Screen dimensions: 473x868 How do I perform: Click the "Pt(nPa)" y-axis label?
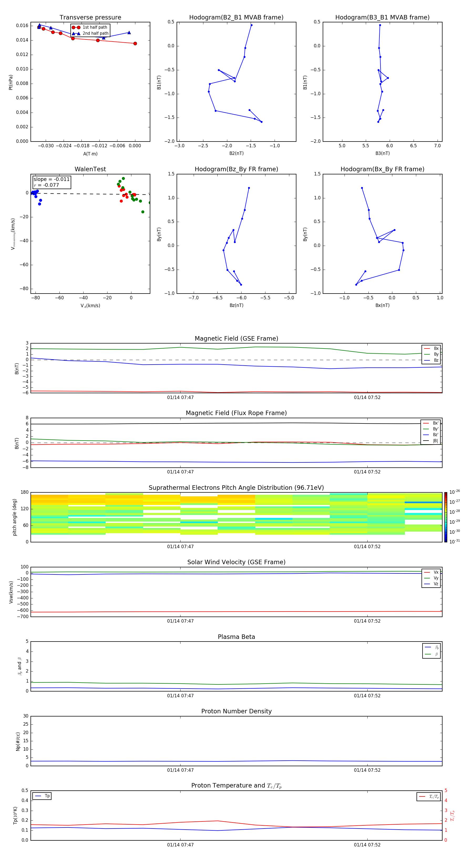(x=11, y=82)
